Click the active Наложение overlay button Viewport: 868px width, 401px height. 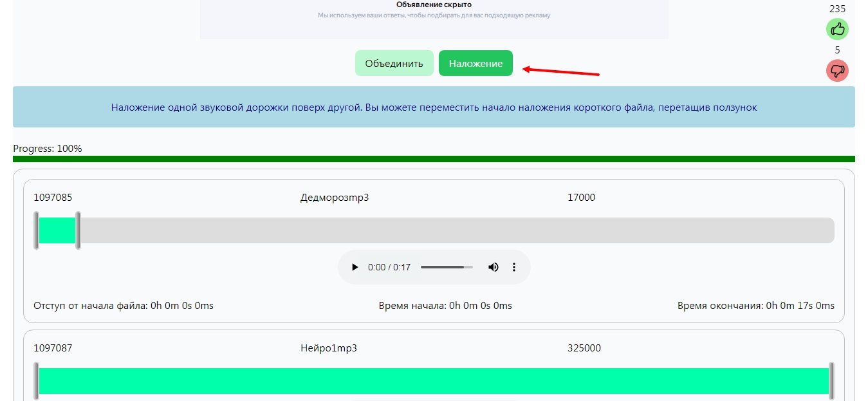476,62
